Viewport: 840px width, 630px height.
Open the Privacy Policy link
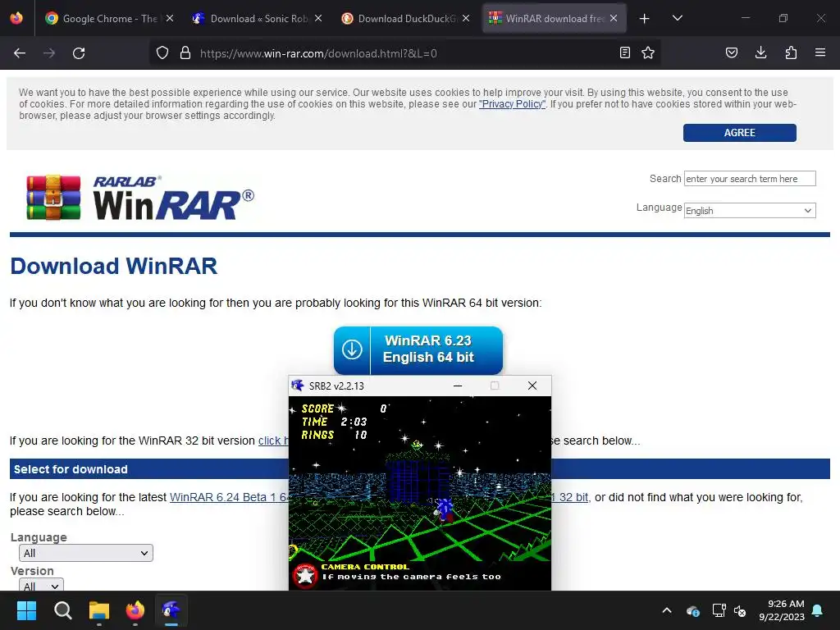coord(512,104)
